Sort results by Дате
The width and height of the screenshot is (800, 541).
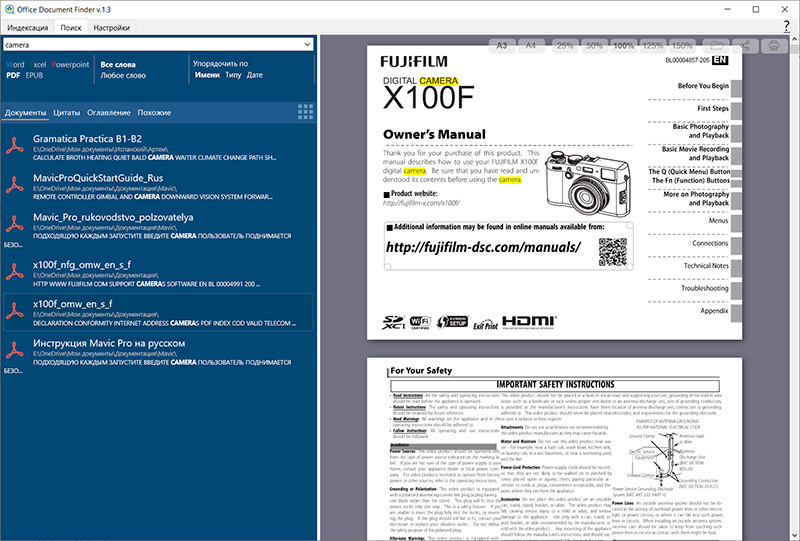pyautogui.click(x=255, y=75)
